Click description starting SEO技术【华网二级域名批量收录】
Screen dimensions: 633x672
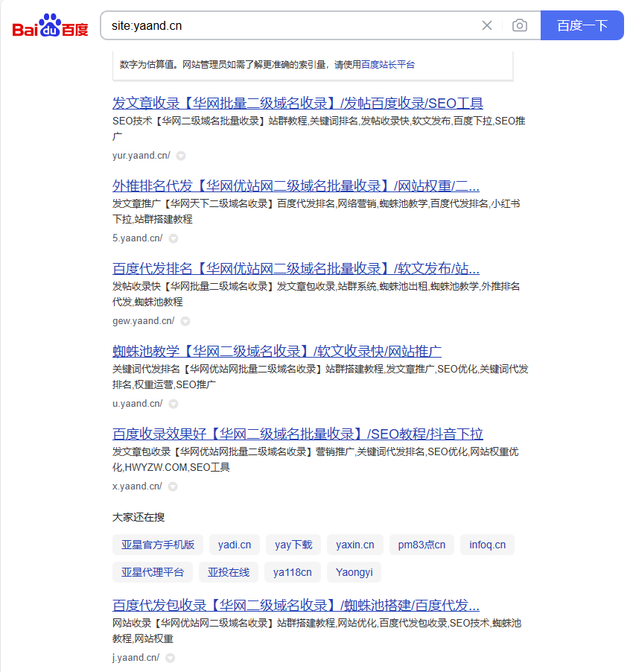click(x=319, y=129)
